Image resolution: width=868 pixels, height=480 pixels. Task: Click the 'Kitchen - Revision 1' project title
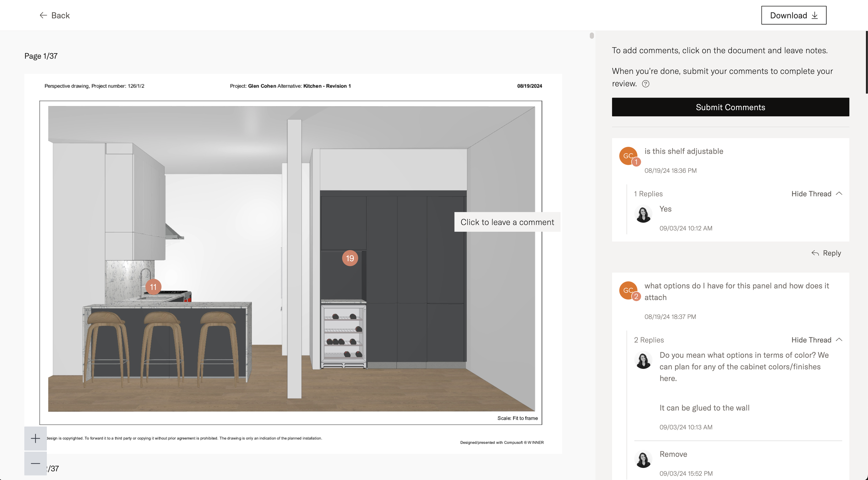click(x=327, y=86)
